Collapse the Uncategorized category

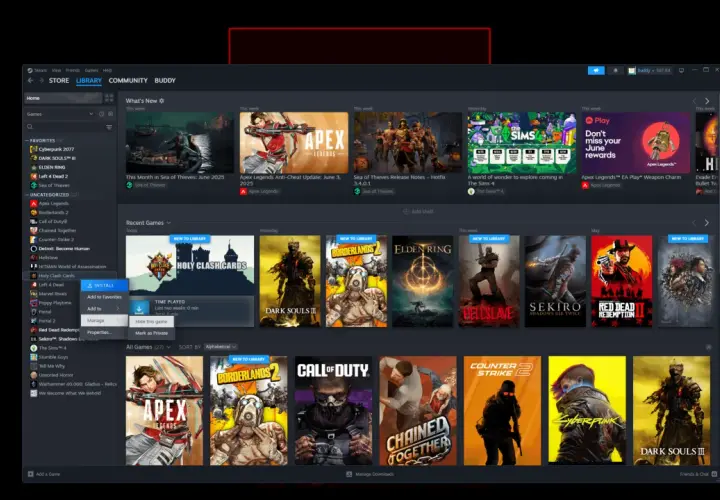click(x=27, y=195)
